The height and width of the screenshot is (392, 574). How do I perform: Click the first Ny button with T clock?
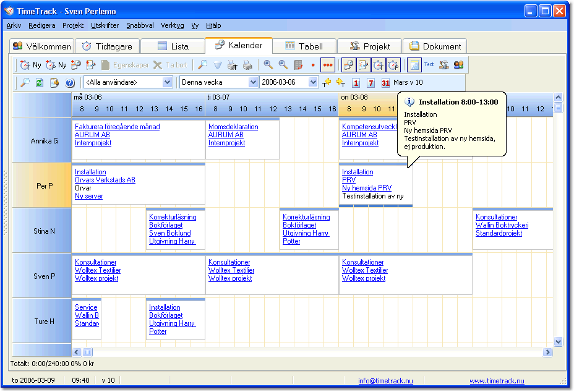[31, 65]
